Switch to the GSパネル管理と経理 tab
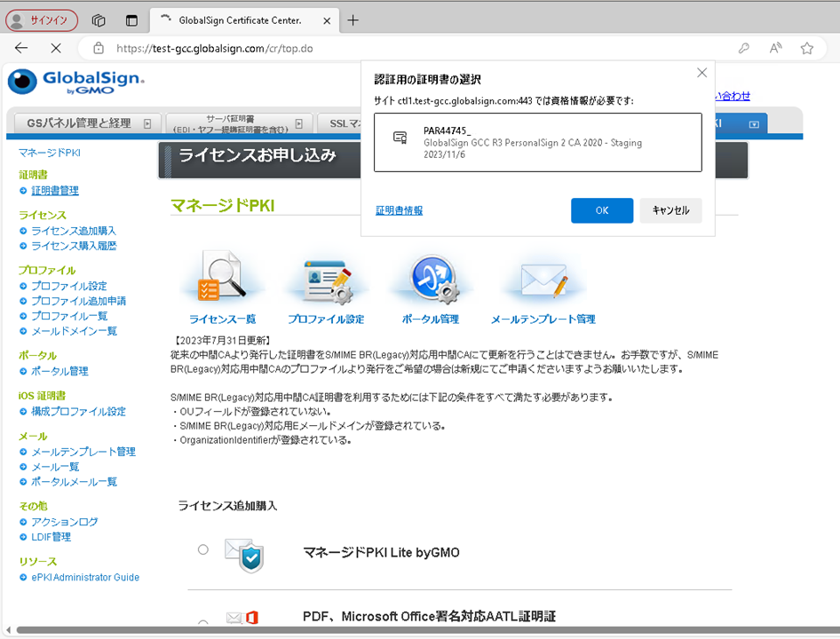Screen dimensions: 840x639 point(78,124)
